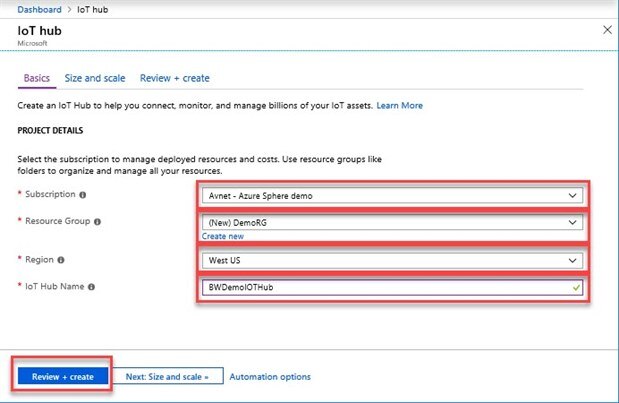Open the Resource Group info icon
Screen dimensions: 619x403
pyautogui.click(x=98, y=222)
